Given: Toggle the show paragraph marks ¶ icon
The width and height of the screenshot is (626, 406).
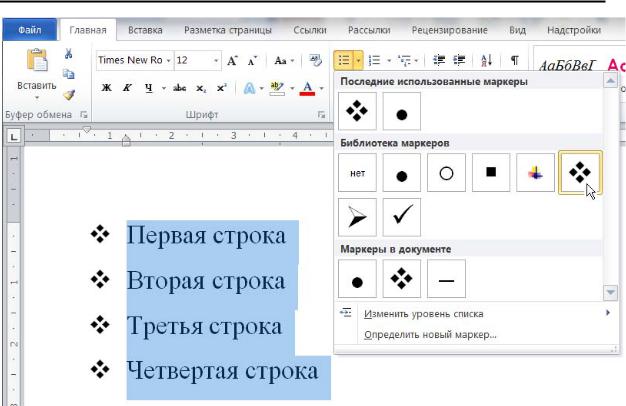Looking at the screenshot, I should [x=515, y=60].
